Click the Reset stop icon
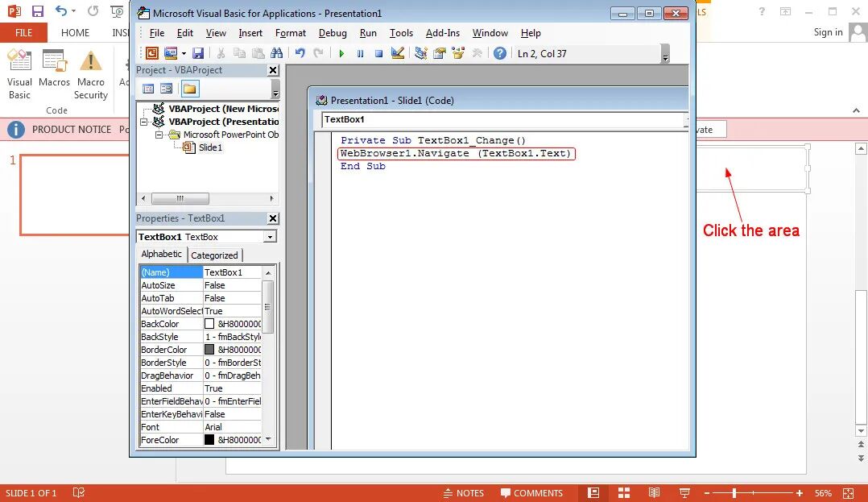The image size is (868, 502). pos(378,54)
